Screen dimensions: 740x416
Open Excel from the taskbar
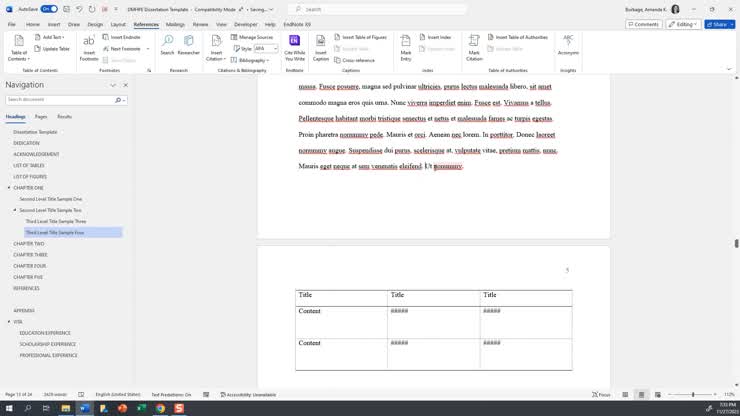click(x=141, y=408)
